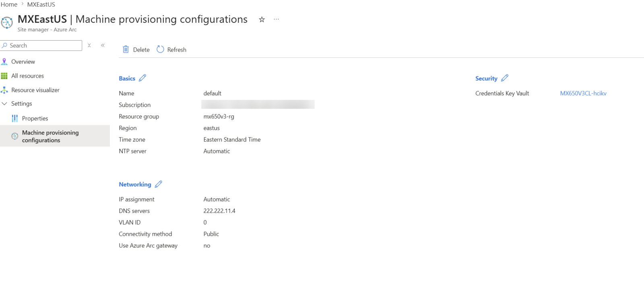The height and width of the screenshot is (303, 644).
Task: Open the MXEastUS breadcrumb link
Action: coord(41,4)
